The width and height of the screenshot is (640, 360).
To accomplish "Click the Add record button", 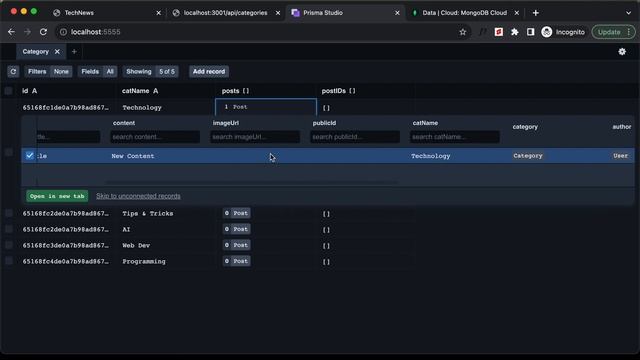I will pyautogui.click(x=209, y=71).
